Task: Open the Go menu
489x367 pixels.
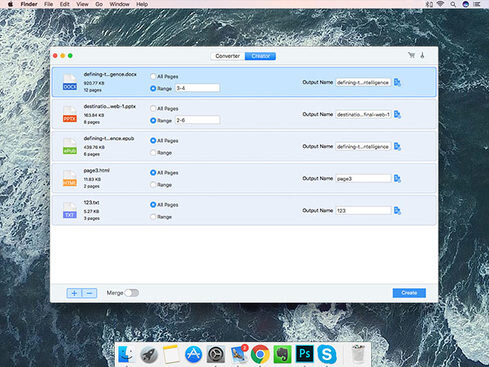Action: click(99, 4)
